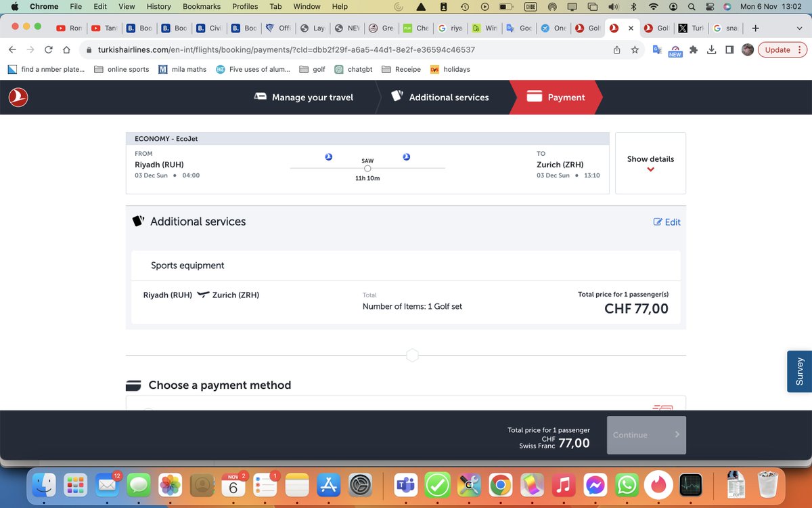Open the mila maths bookmark
The height and width of the screenshot is (508, 812).
(x=183, y=69)
